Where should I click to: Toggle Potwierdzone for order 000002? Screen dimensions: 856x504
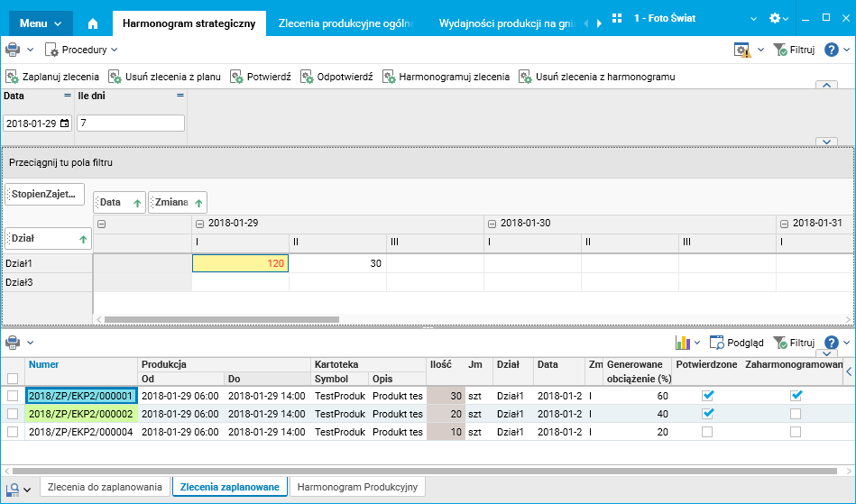(x=707, y=414)
